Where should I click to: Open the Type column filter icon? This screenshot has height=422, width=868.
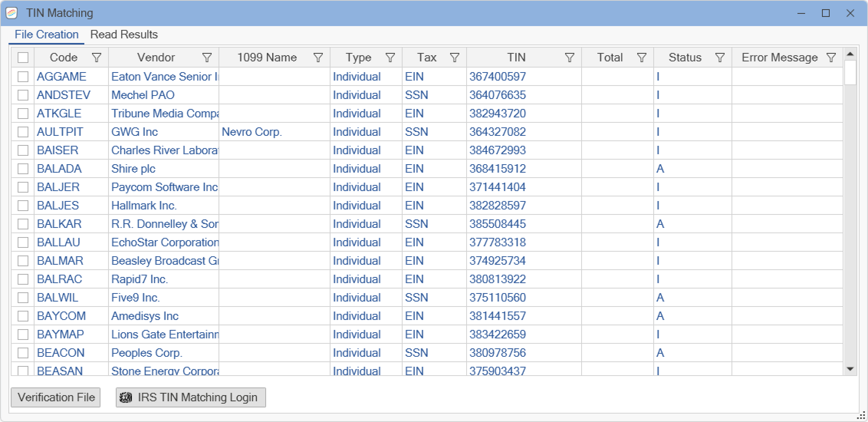click(x=390, y=58)
